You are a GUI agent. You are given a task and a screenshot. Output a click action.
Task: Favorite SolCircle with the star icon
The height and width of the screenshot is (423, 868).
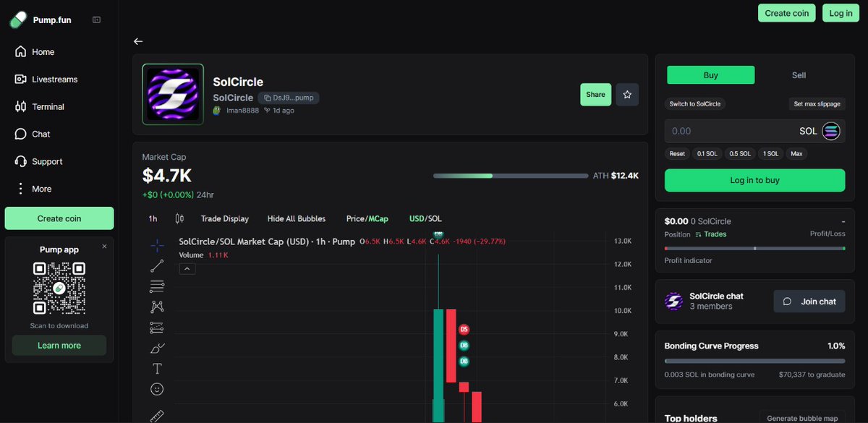pos(627,95)
